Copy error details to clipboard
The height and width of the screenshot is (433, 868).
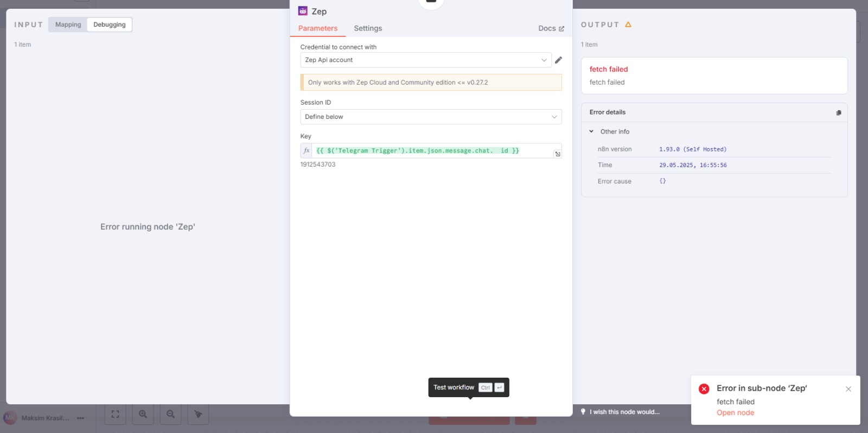click(x=839, y=112)
